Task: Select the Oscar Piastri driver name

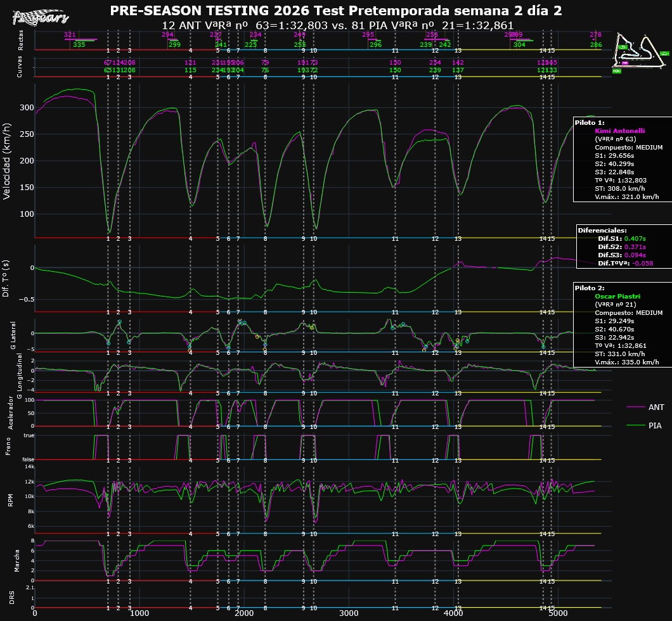Action: [x=617, y=297]
